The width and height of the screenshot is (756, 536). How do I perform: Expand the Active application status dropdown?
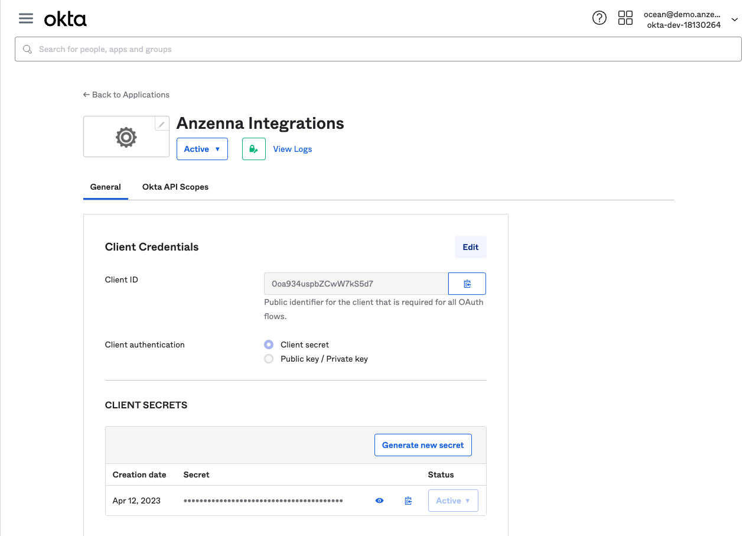click(202, 149)
